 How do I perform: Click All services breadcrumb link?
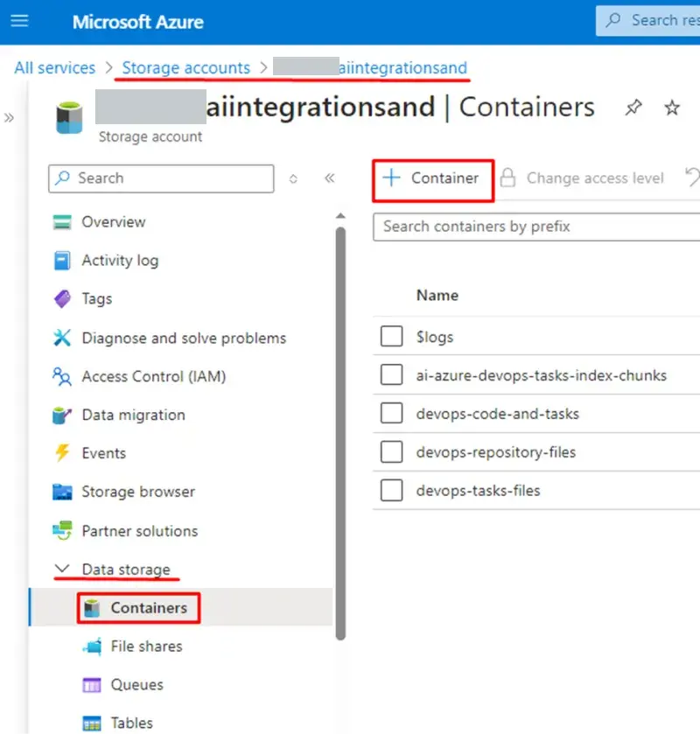pyautogui.click(x=55, y=68)
